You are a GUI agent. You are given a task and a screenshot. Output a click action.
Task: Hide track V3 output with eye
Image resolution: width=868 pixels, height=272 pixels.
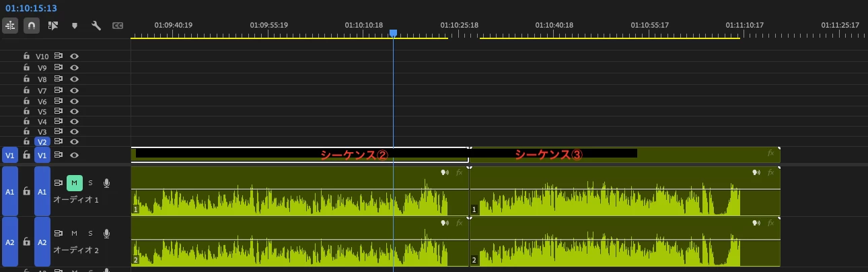(x=75, y=132)
